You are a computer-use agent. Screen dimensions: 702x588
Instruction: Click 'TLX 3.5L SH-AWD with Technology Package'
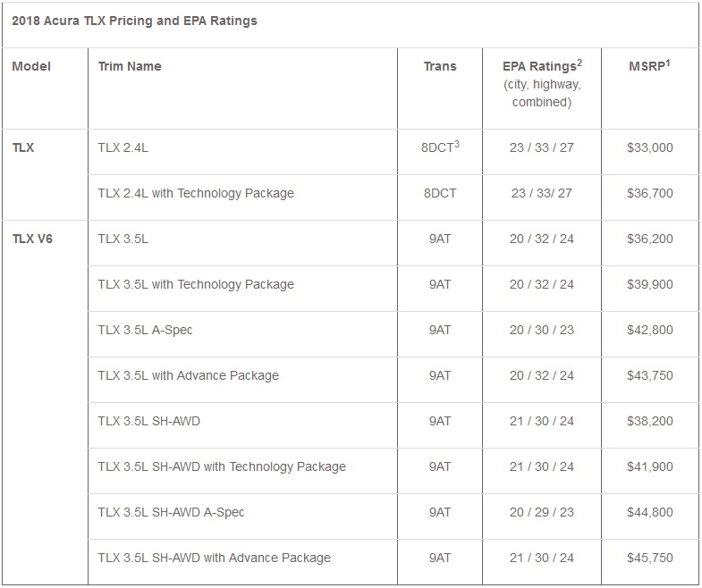tap(222, 466)
